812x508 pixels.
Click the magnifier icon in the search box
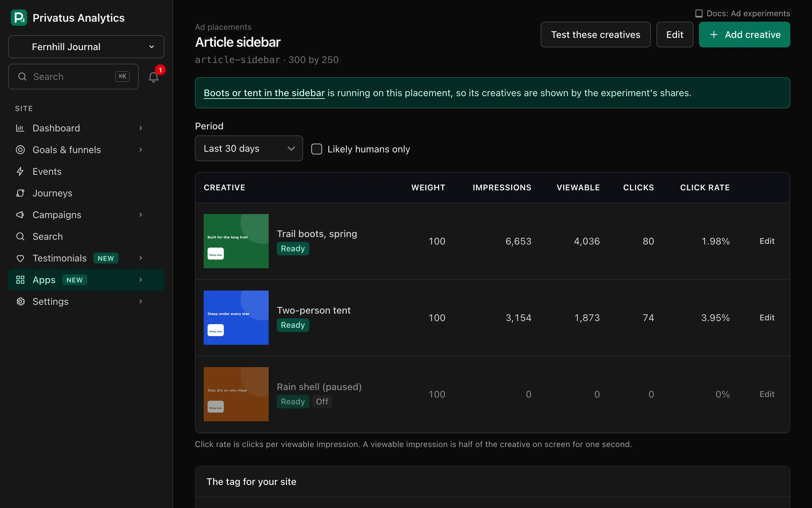coord(22,77)
